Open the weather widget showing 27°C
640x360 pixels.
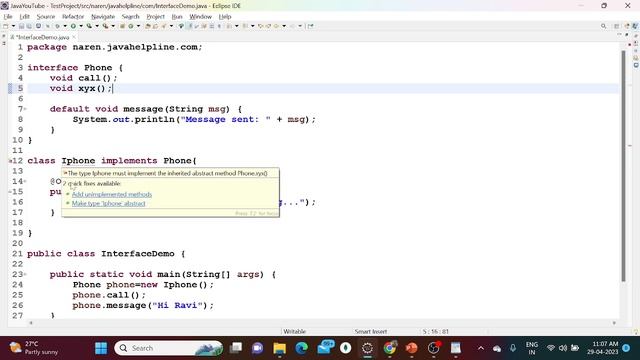pos(34,348)
